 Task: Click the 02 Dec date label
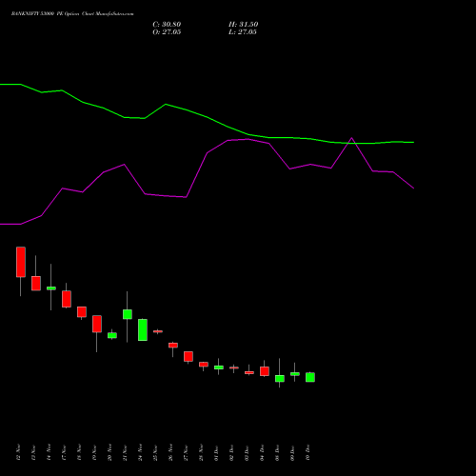click(x=231, y=452)
